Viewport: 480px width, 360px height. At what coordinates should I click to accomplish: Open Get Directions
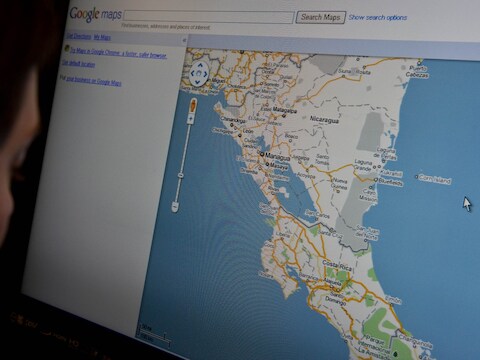coord(78,36)
